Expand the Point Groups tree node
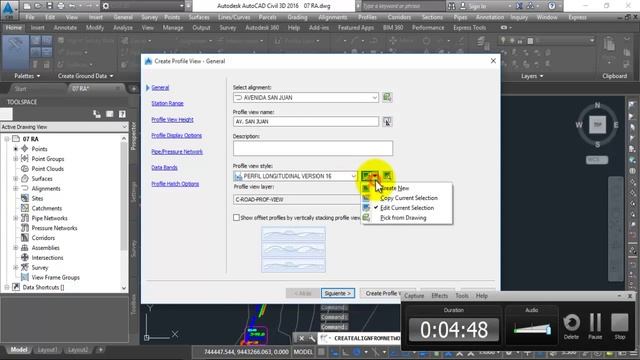Screen dimensions: 640x360 coord(16,159)
